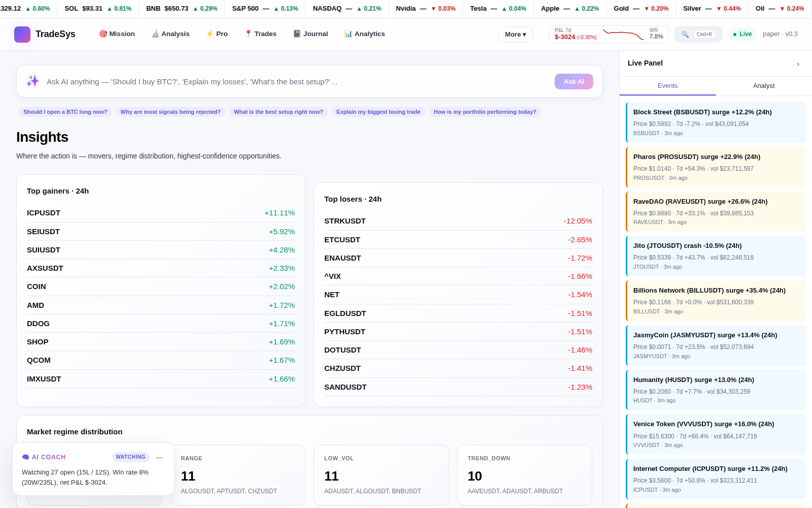Click the SHOP gainer row

[x=161, y=342]
